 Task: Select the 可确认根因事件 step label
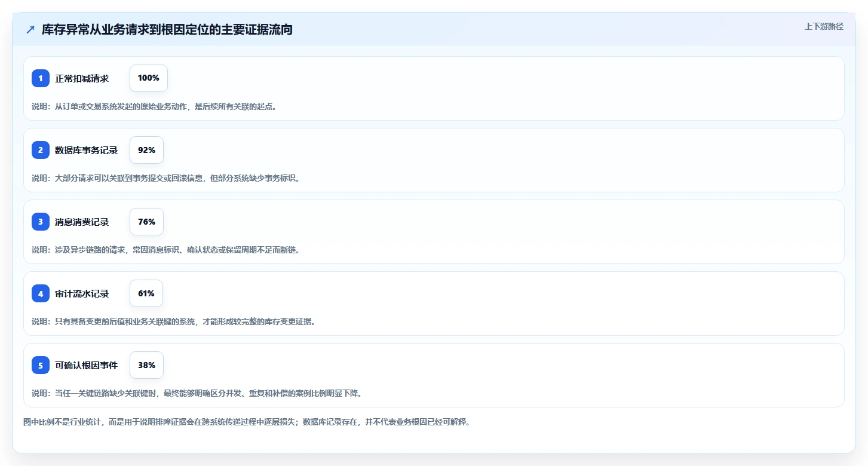[87, 365]
